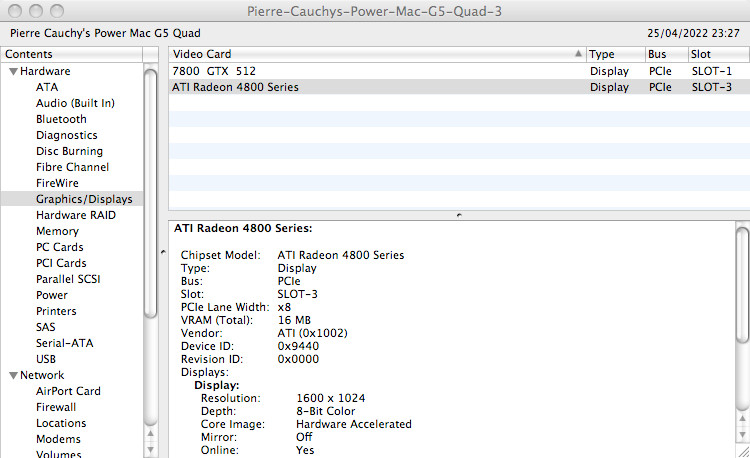750x458 pixels.
Task: Click the PCIe Lane Width x8 value
Action: click(x=284, y=307)
